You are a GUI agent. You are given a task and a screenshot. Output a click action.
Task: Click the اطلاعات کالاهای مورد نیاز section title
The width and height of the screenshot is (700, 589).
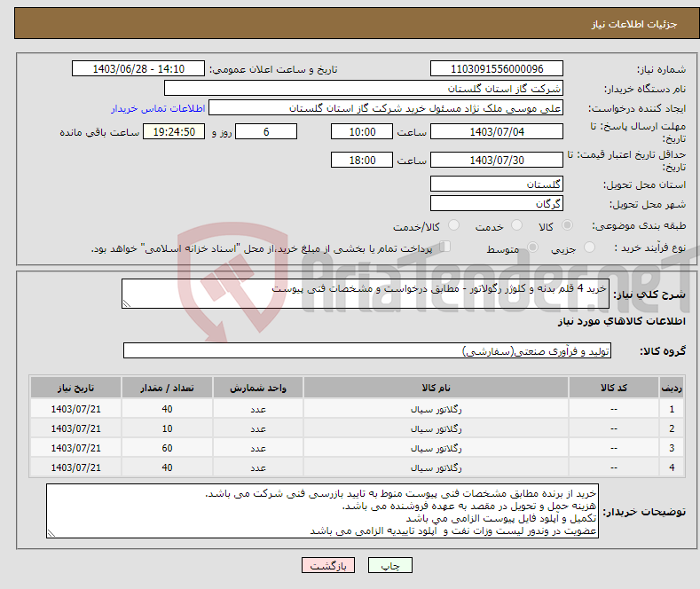[621, 321]
